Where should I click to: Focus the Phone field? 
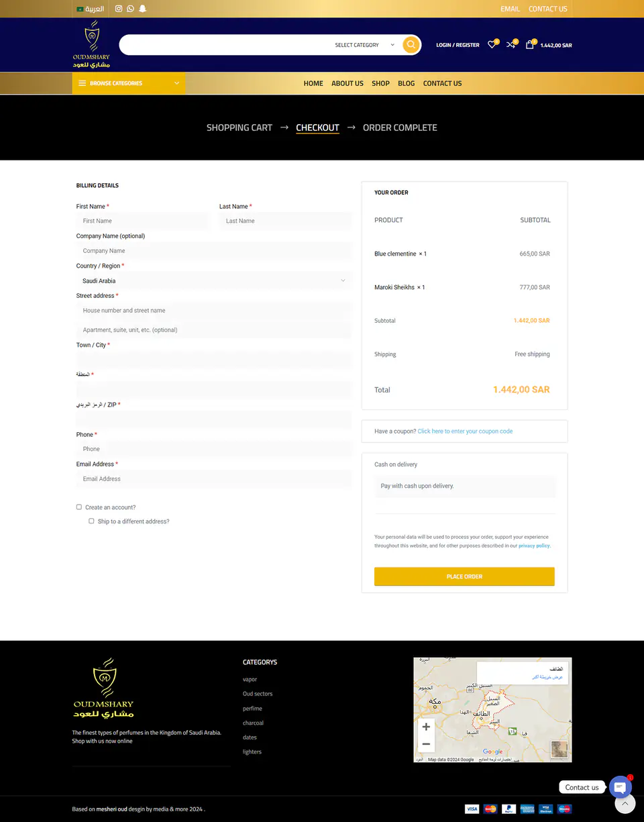click(214, 449)
